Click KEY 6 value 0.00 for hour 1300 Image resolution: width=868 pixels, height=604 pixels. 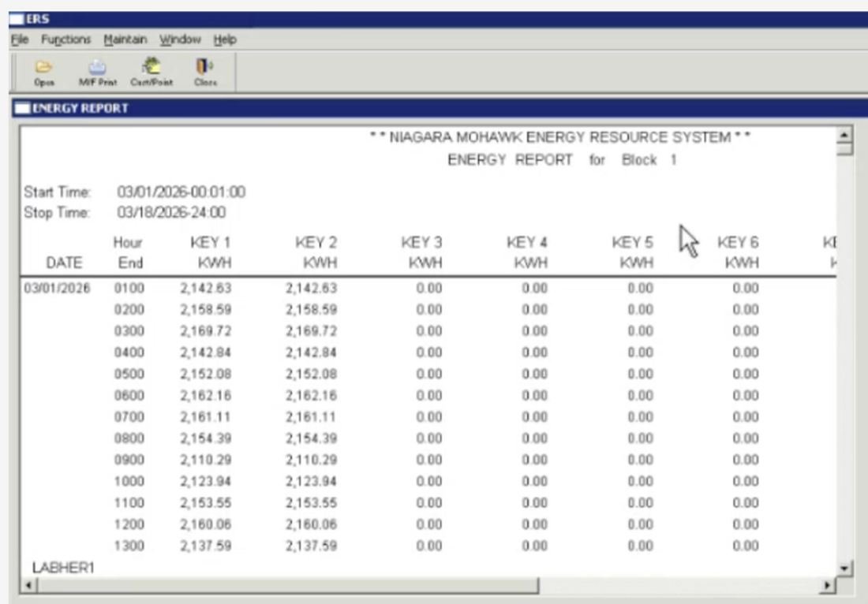[x=746, y=546]
